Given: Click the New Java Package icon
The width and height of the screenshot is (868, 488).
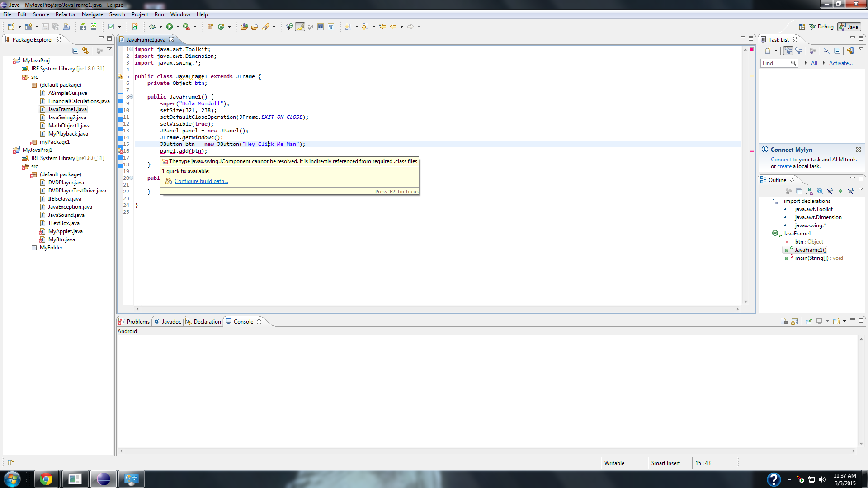Looking at the screenshot, I should 210,27.
